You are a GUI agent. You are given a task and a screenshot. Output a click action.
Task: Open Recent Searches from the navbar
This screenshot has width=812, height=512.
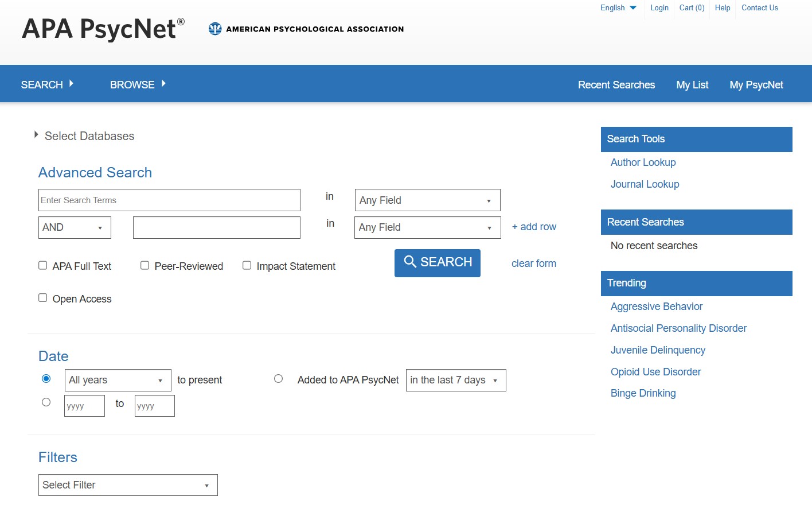pos(616,85)
